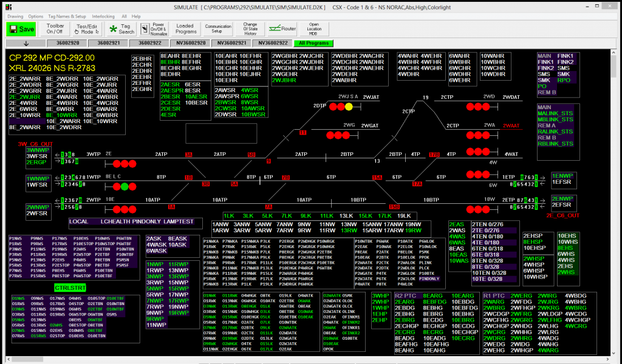Toggle Power On/Off & Normalize
The image size is (622, 364).
pos(154,29)
